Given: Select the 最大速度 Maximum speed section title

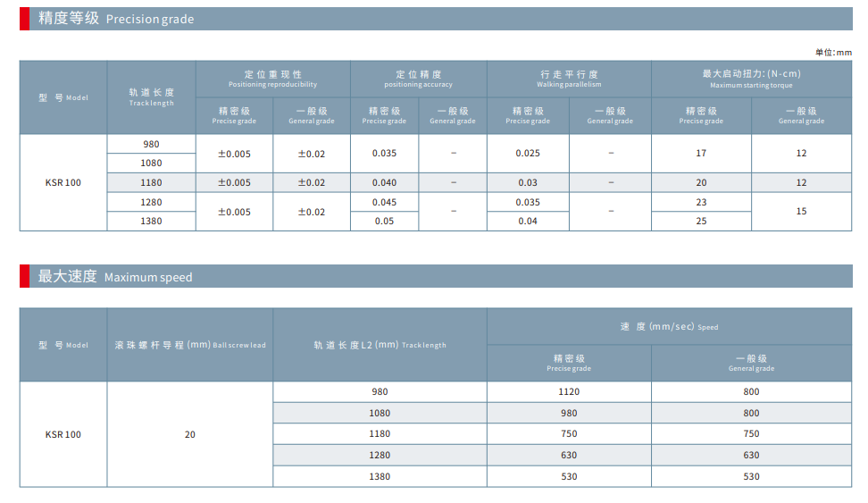Looking at the screenshot, I should click(x=115, y=276).
